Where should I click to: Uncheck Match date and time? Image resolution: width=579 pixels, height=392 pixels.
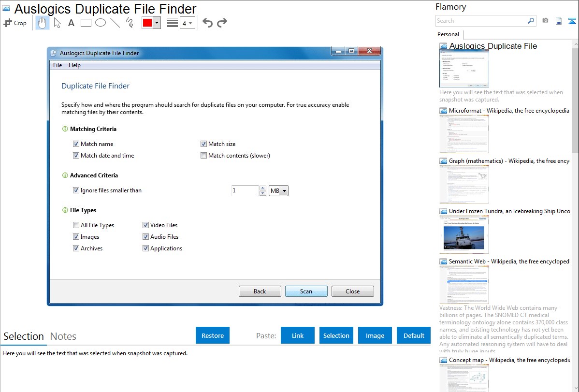[x=76, y=156]
